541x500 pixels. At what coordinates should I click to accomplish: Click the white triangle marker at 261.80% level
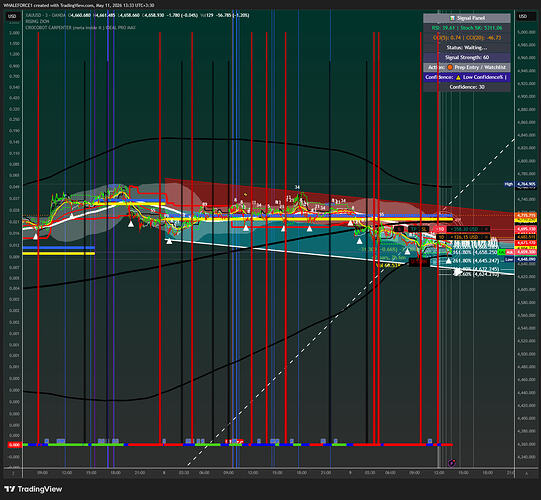pyautogui.click(x=448, y=261)
